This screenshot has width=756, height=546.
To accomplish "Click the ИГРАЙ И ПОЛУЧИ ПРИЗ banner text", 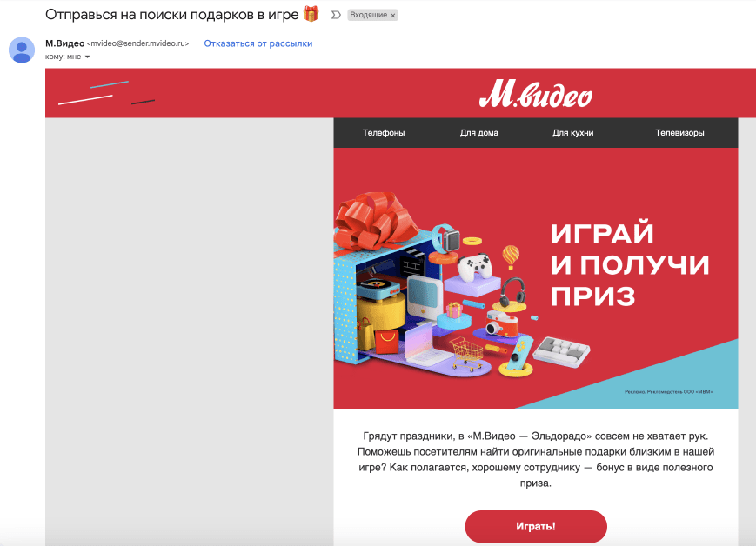I will click(x=630, y=264).
